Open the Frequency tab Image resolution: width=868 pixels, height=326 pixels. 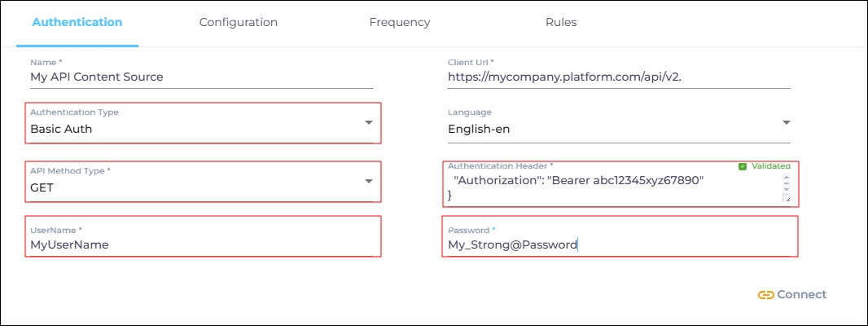(399, 23)
